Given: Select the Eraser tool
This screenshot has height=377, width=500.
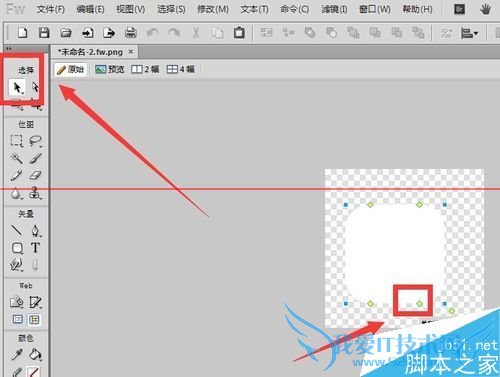Looking at the screenshot, I should coord(35,175).
